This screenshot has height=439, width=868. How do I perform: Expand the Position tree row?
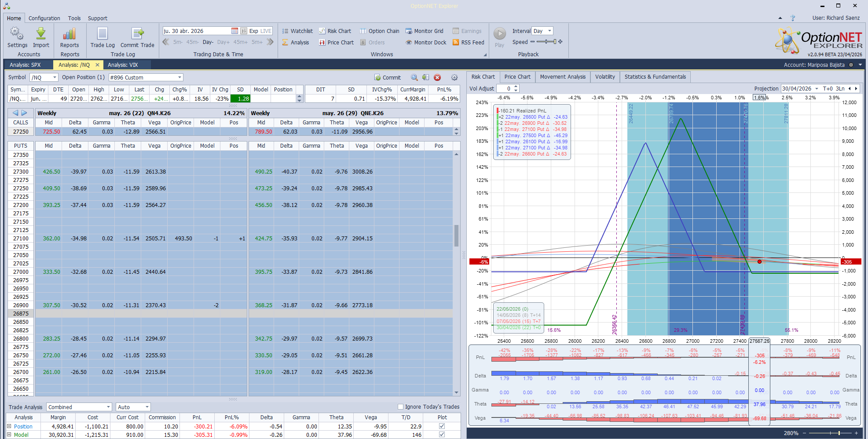[9, 426]
